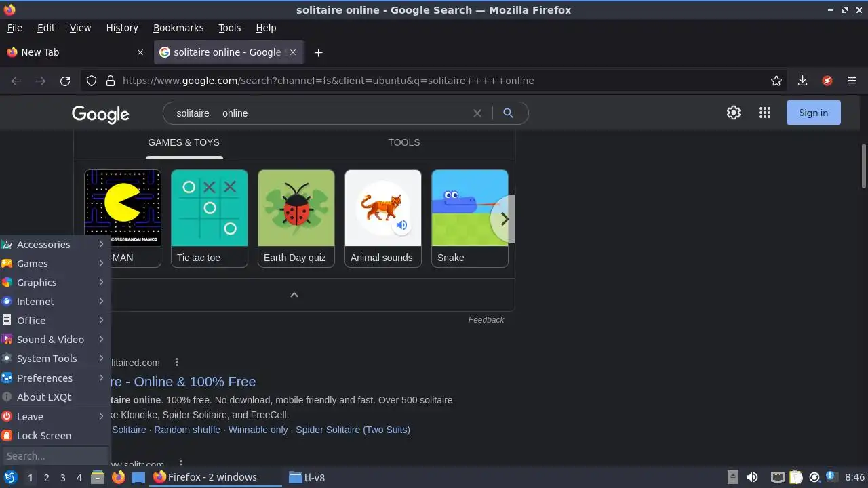Open the volume control in tray

[752, 478]
